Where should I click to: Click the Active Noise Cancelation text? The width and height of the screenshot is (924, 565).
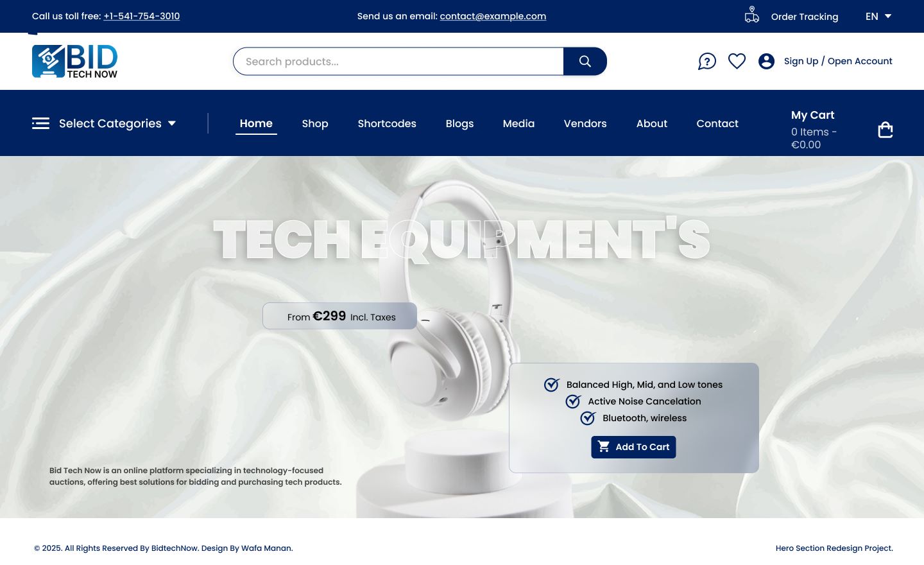tap(644, 401)
